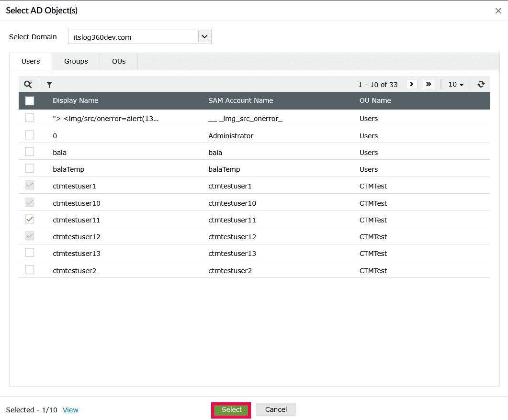Open the Select Domain dropdown arrow
508x420 pixels.
tap(204, 36)
